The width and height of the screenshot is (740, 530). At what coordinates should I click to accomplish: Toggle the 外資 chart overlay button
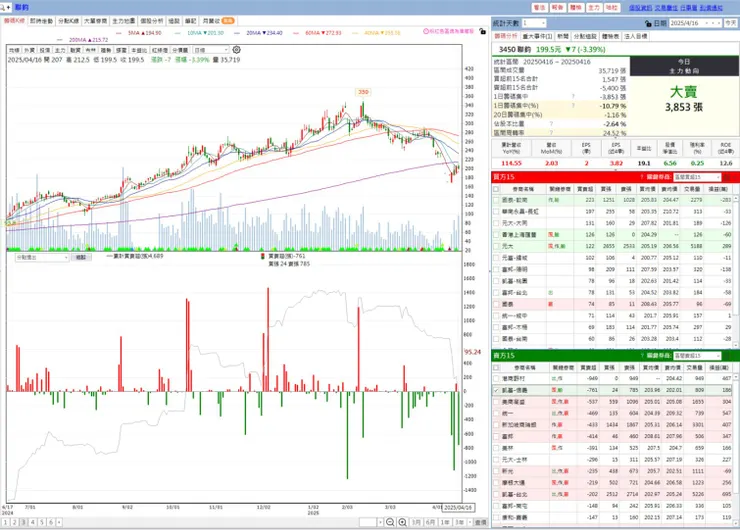coord(29,50)
